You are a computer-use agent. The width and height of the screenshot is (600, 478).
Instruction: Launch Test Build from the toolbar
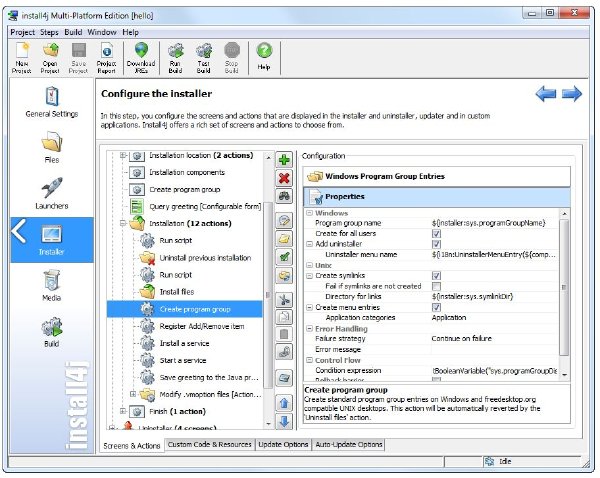204,58
